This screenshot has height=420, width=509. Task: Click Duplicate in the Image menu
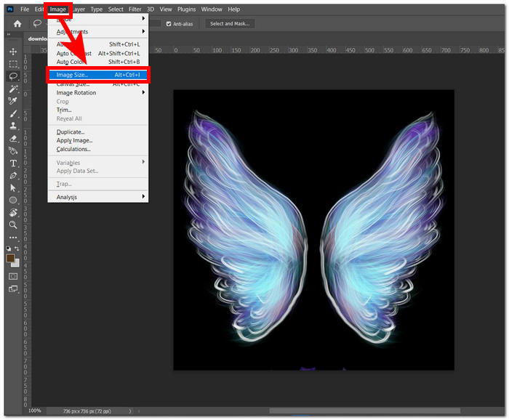pos(71,132)
